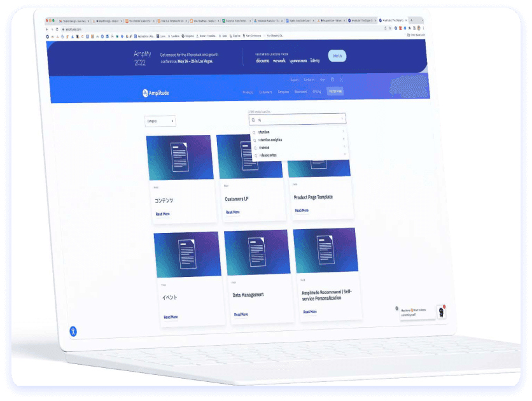The height and width of the screenshot is (401, 532).
Task: Focus the search input field
Action: (299, 119)
